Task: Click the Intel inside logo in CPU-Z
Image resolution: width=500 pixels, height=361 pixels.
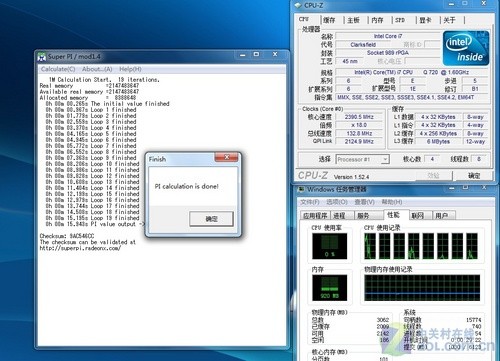Action: click(x=466, y=48)
